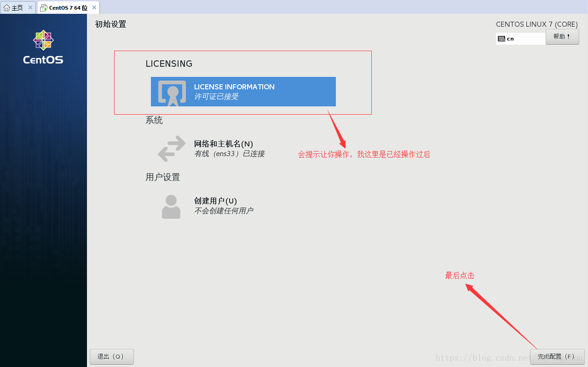
Task: Close the CentOS 7 64 位 tab
Action: click(x=93, y=8)
